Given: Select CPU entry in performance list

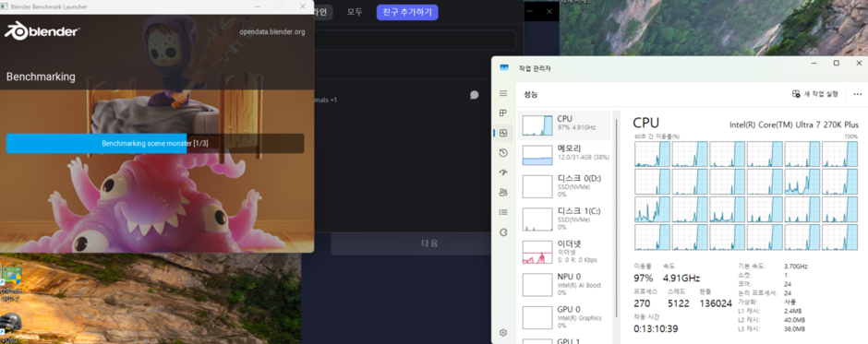Looking at the screenshot, I should [564, 125].
